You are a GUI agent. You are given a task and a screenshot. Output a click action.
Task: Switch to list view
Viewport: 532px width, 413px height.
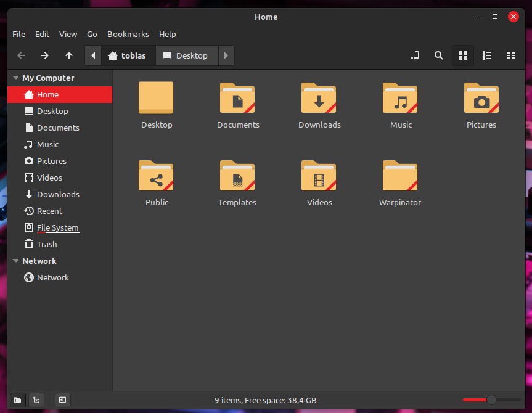click(x=487, y=55)
